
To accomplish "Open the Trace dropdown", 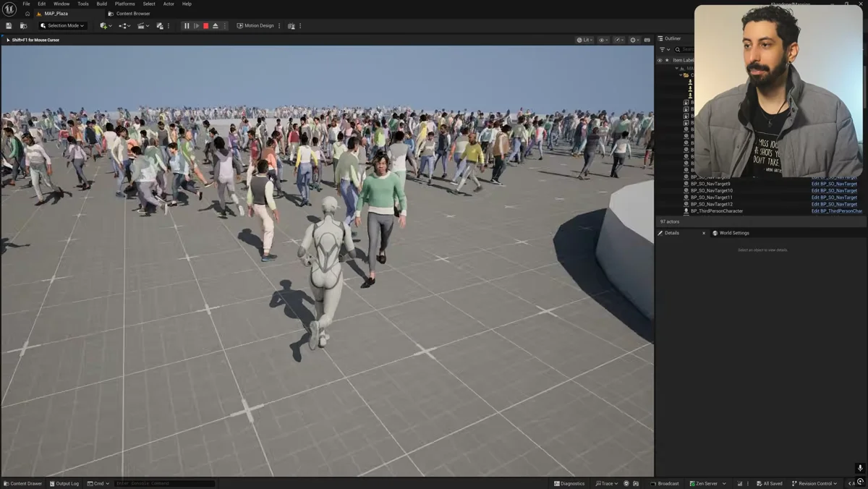I will pos(607,483).
